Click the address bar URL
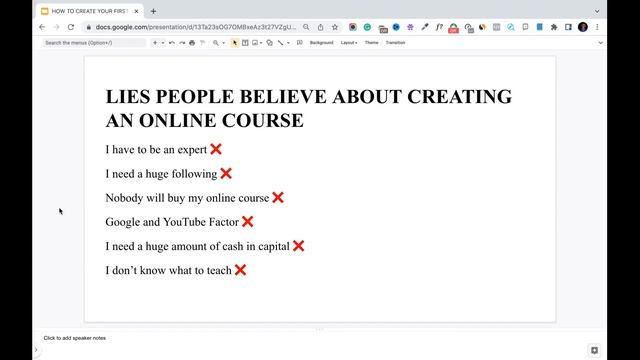Screen dimensions: 640x360 196,27
